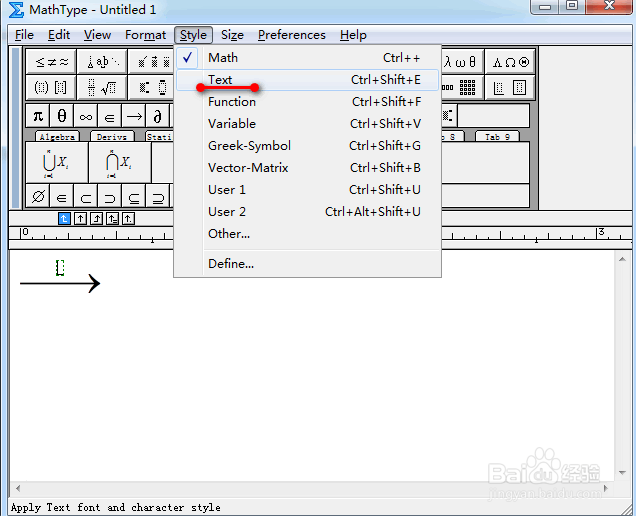Insert the superset symbol

pyautogui.click(x=110, y=196)
